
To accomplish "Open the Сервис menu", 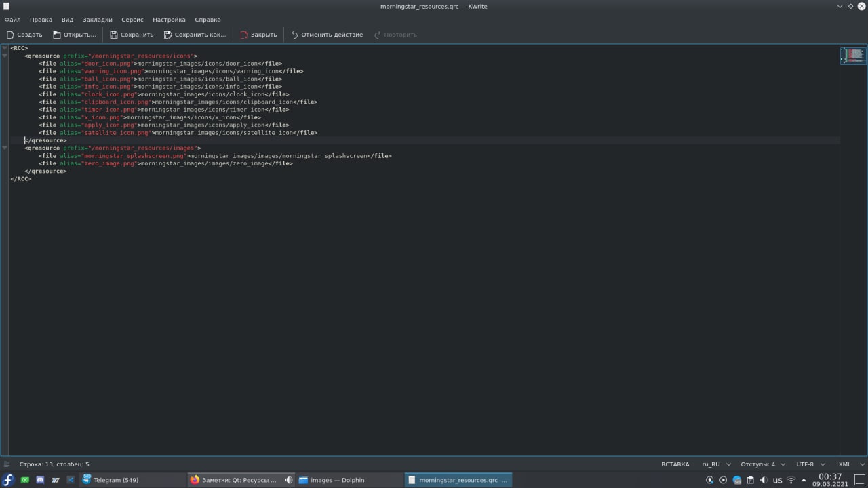I will pyautogui.click(x=132, y=20).
